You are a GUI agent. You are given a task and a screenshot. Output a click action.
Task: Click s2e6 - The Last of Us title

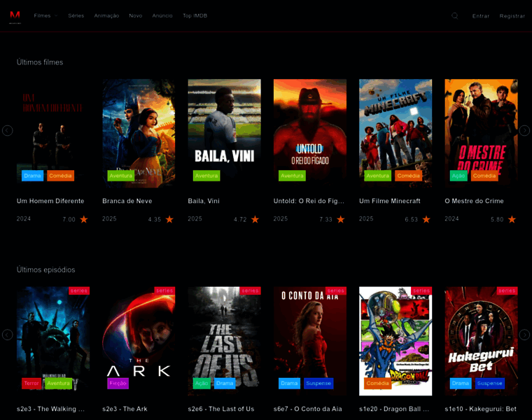[x=221, y=409]
